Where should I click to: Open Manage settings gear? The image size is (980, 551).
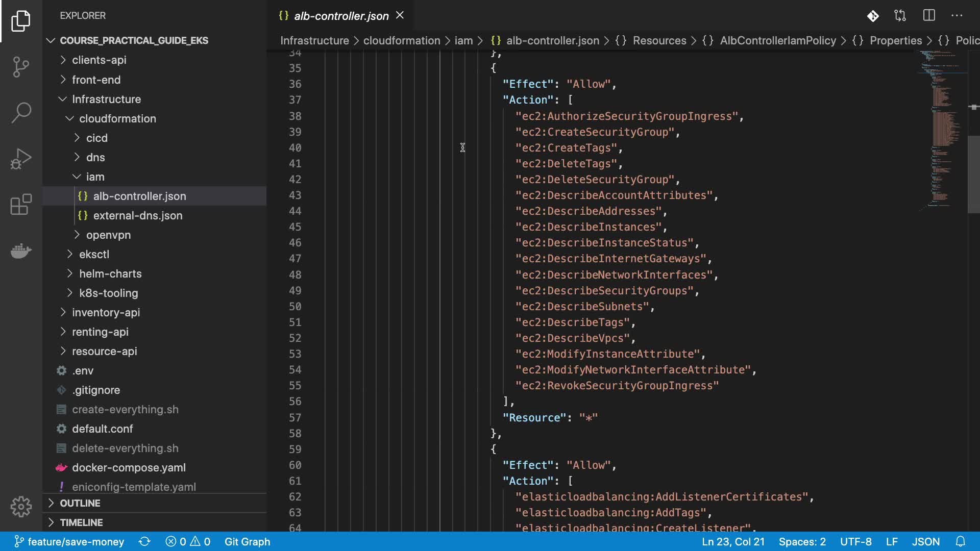(x=21, y=507)
